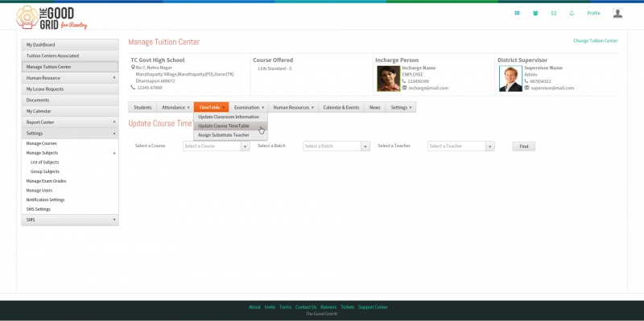This screenshot has width=644, height=321.
Task: Open Manage Exam Grades in sidebar
Action: 46,181
